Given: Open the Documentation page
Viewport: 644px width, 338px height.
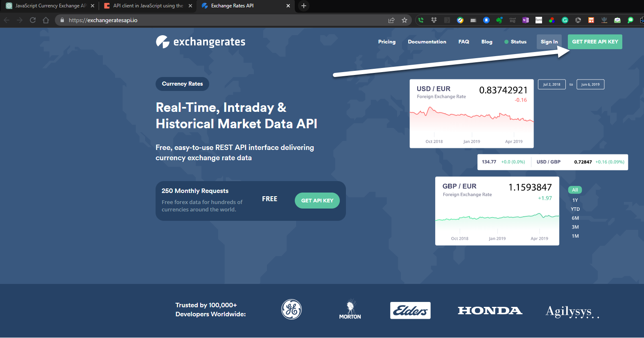Looking at the screenshot, I should pos(427,42).
